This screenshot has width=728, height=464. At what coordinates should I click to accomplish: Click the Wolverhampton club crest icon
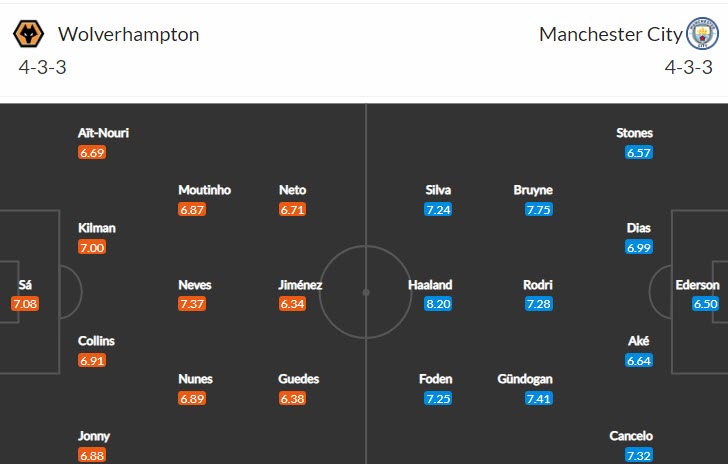(x=28, y=34)
